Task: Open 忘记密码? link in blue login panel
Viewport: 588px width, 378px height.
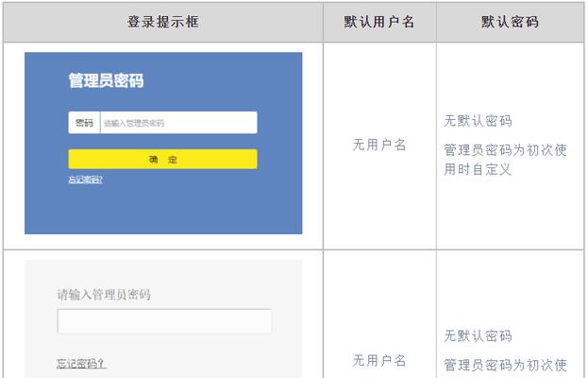Action: tap(86, 180)
